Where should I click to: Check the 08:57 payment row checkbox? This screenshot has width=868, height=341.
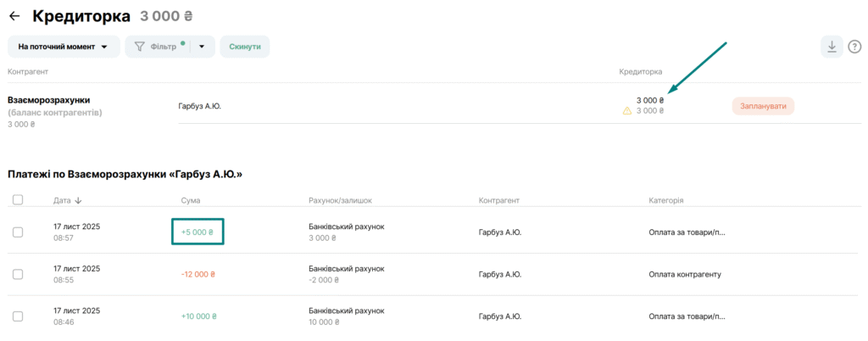click(x=18, y=232)
